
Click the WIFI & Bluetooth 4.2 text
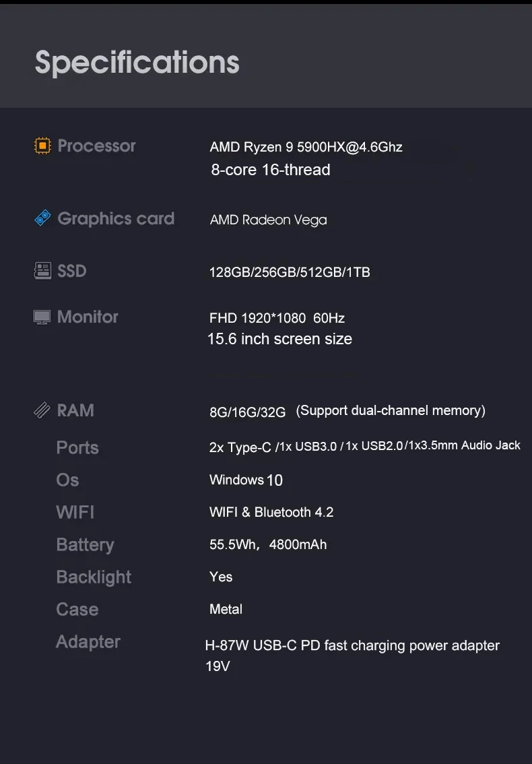271,512
